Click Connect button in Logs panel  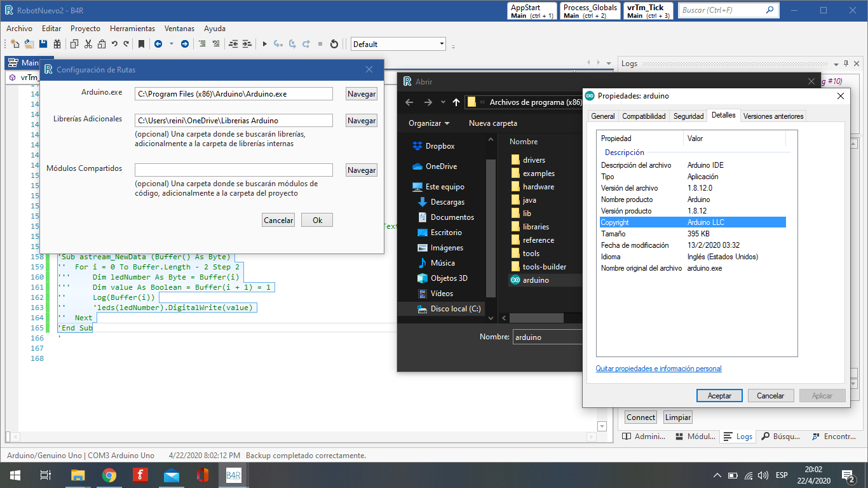click(x=641, y=417)
